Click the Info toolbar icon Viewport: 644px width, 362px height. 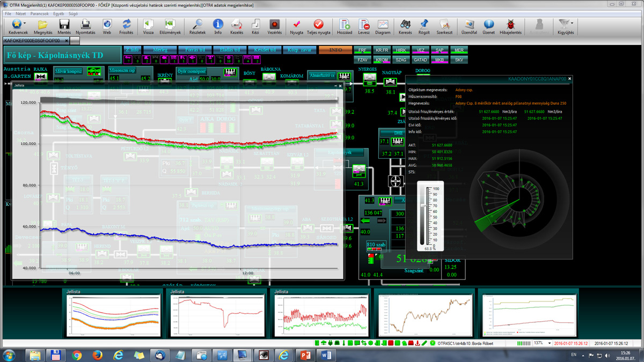[x=218, y=26]
